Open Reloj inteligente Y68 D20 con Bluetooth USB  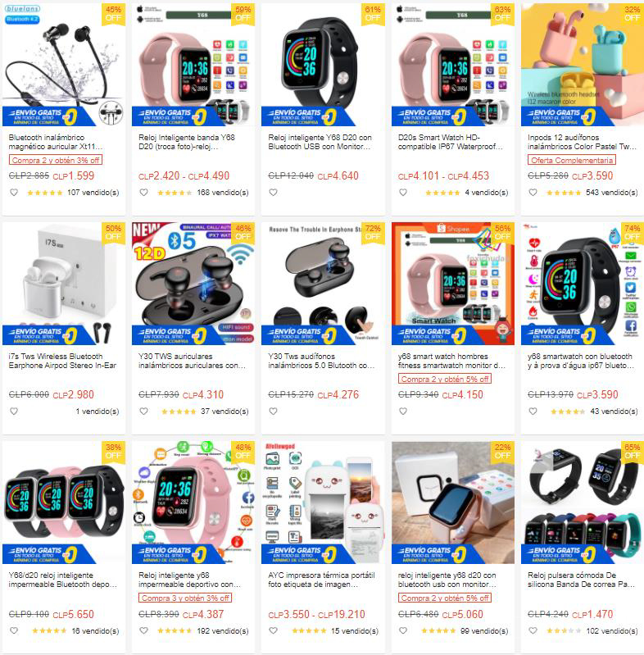(320, 142)
